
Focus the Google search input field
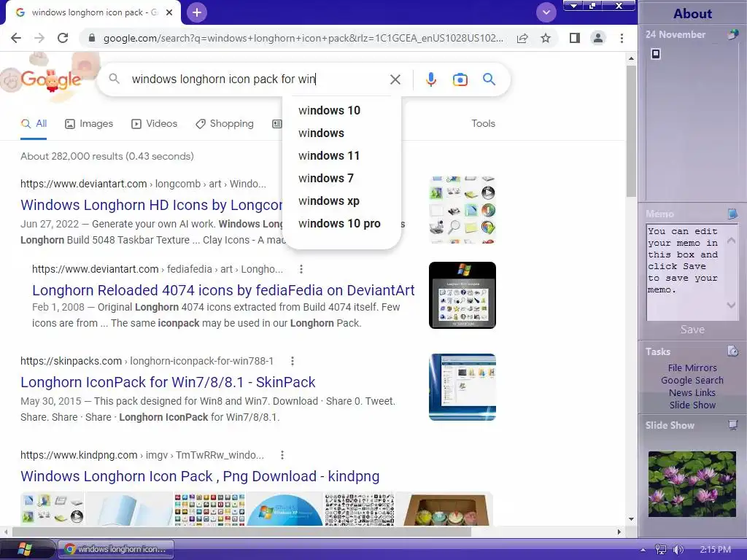(258, 79)
